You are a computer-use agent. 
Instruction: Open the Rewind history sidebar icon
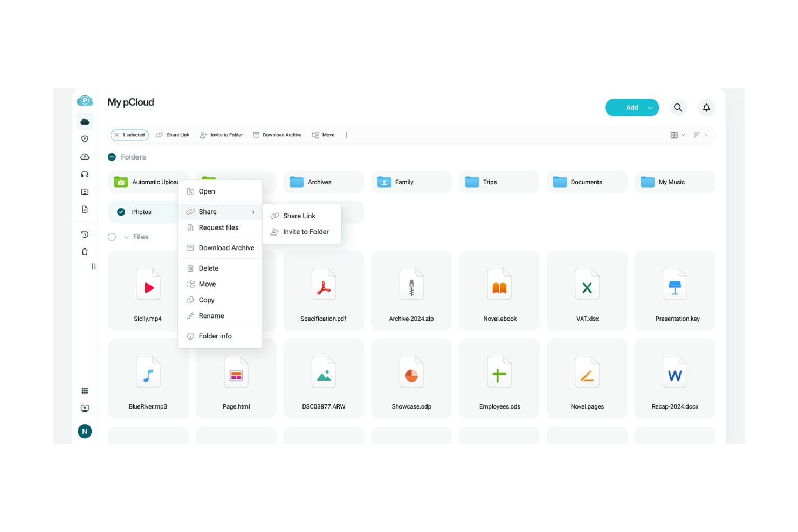[85, 234]
